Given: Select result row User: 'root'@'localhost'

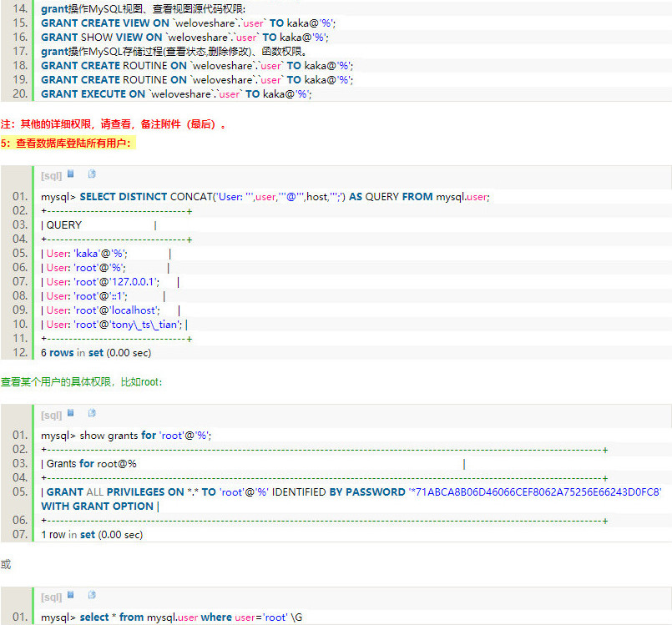Looking at the screenshot, I should [x=110, y=310].
